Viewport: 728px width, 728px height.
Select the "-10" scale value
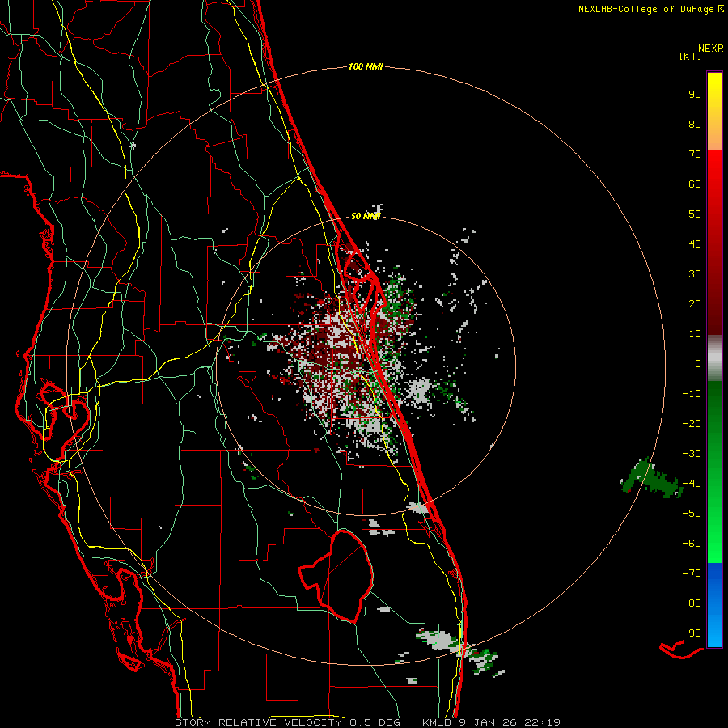692,394
